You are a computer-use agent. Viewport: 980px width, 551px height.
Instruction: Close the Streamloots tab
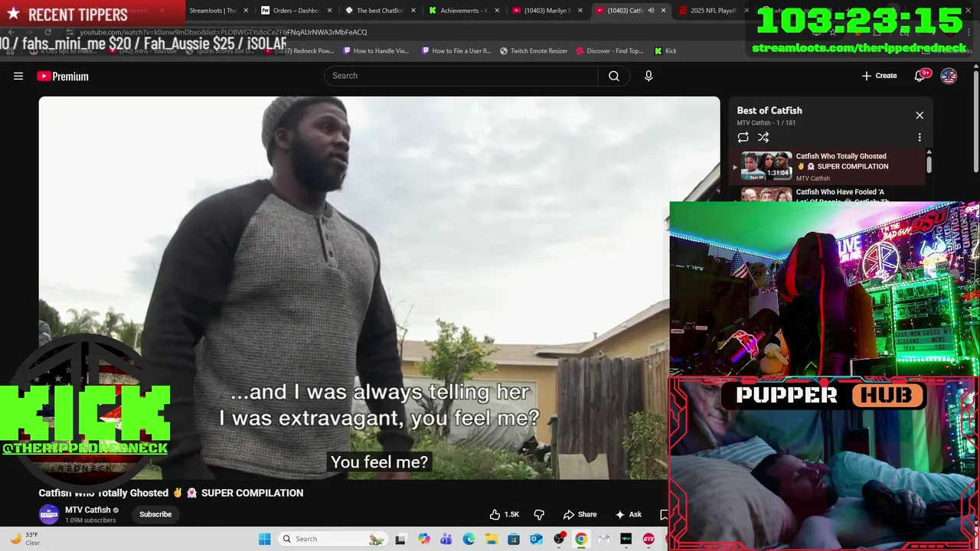click(246, 11)
